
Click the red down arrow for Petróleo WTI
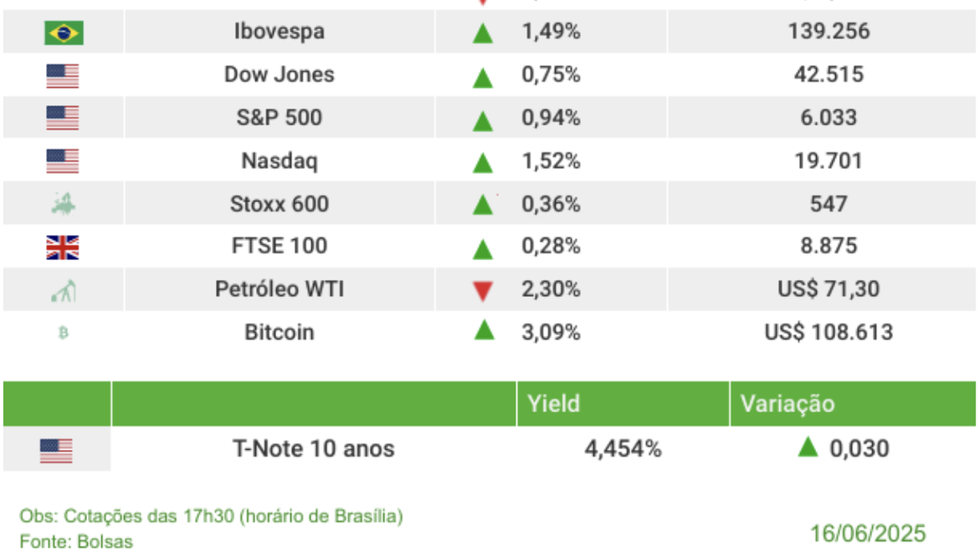point(482,291)
